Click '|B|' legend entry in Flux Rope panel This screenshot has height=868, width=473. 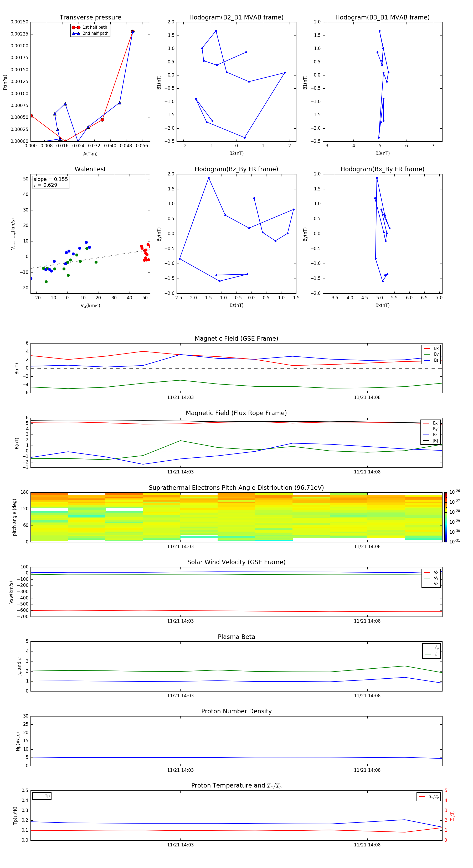pyautogui.click(x=431, y=441)
